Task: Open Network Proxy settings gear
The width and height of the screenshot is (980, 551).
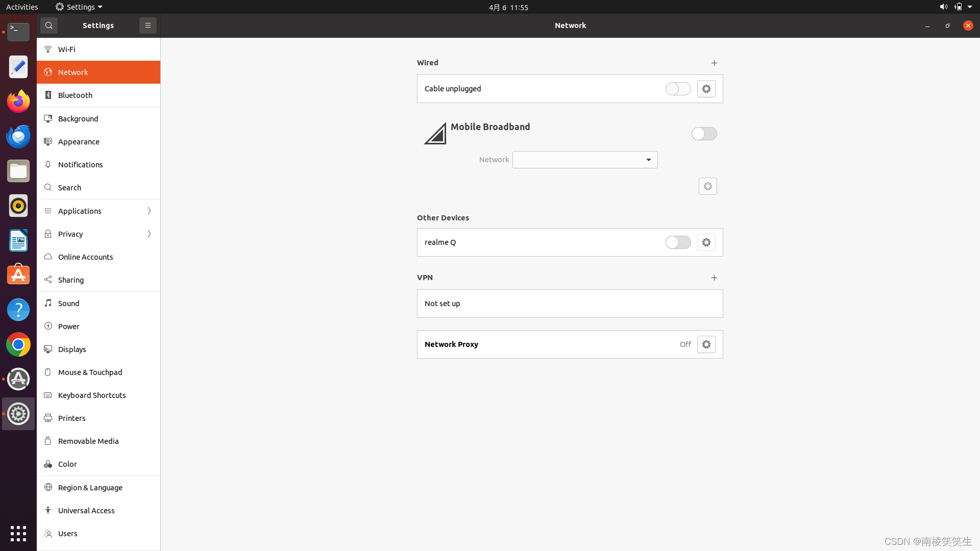Action: coord(706,344)
